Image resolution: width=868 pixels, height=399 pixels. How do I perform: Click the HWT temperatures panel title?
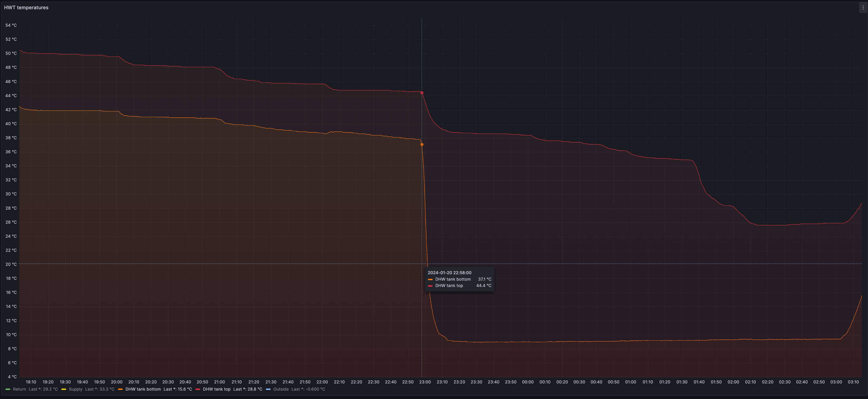point(26,7)
